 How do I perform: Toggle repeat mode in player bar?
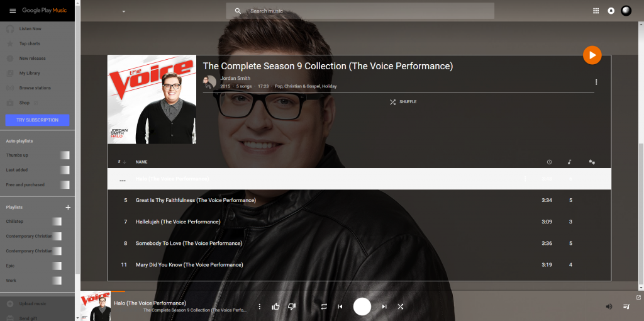(324, 307)
